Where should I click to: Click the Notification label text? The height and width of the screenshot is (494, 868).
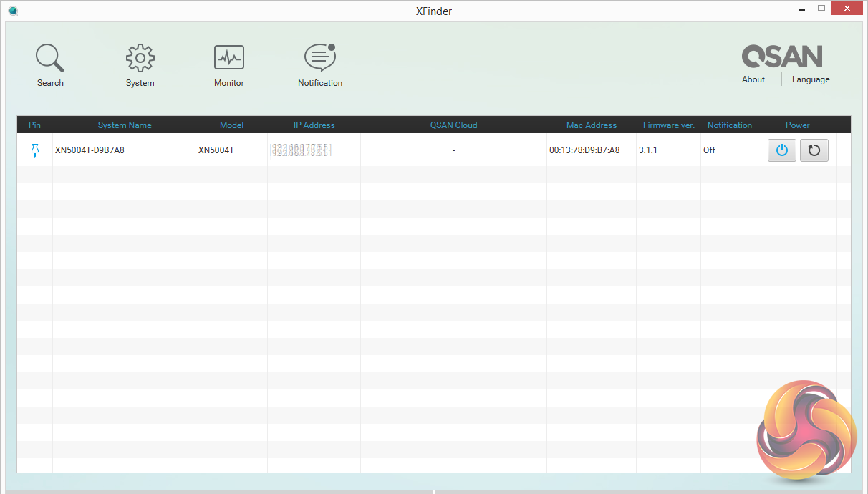pyautogui.click(x=320, y=83)
